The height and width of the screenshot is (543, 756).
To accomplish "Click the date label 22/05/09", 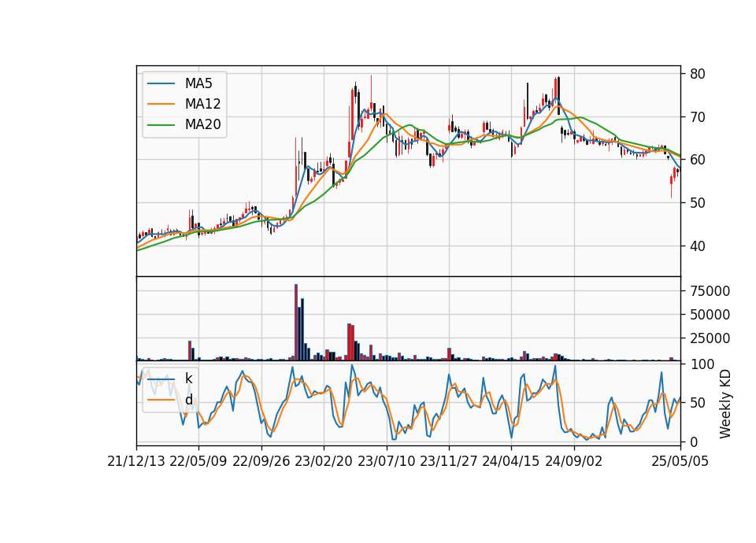I will click(198, 461).
